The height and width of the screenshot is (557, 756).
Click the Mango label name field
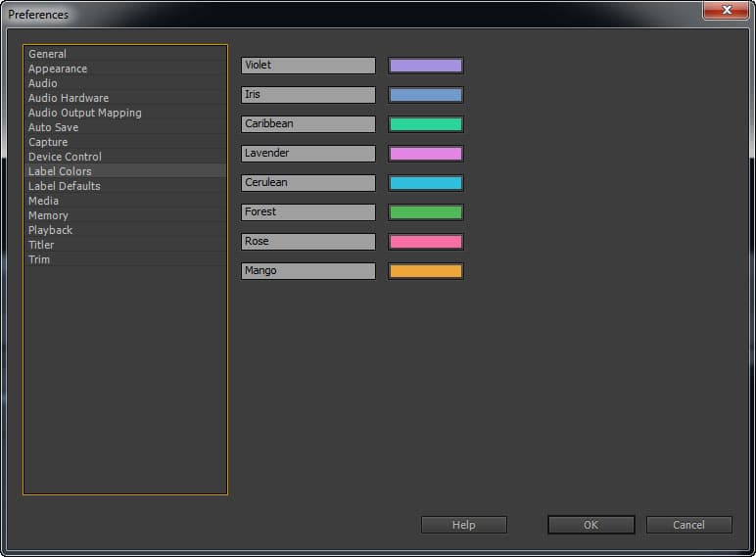308,271
